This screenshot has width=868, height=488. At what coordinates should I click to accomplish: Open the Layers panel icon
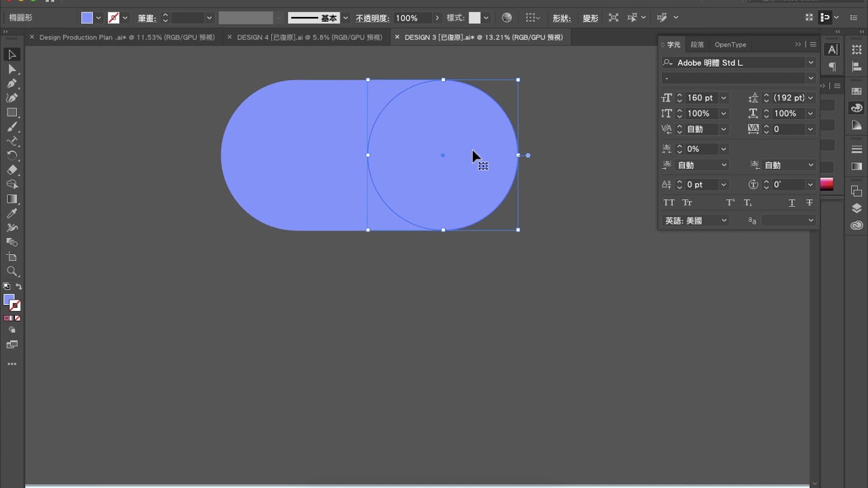pyautogui.click(x=856, y=208)
